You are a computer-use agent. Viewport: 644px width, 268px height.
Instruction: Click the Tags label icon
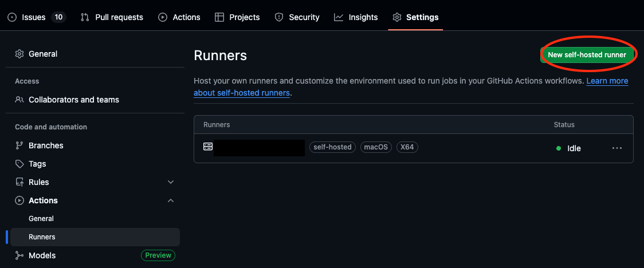click(x=19, y=164)
